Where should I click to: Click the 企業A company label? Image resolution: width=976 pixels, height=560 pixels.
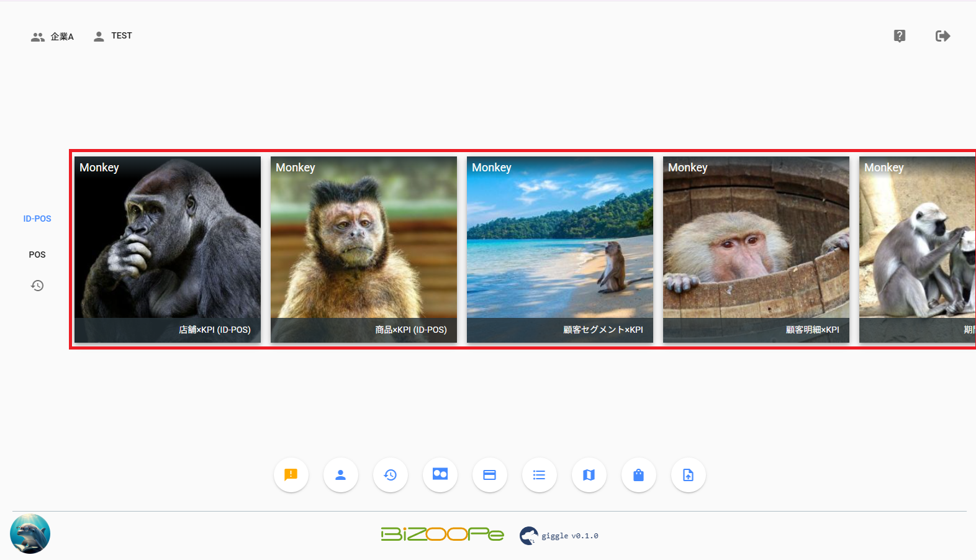[61, 37]
